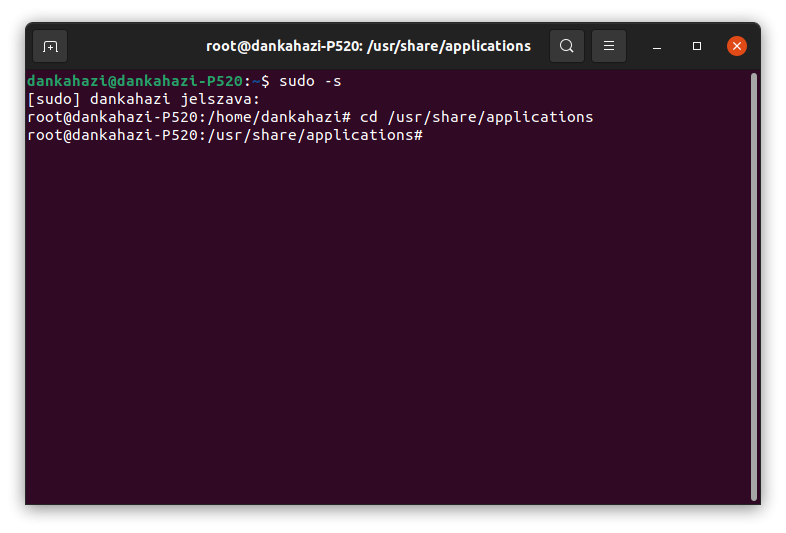Image resolution: width=786 pixels, height=533 pixels.
Task: Open a new terminal tab
Action: coord(50,46)
